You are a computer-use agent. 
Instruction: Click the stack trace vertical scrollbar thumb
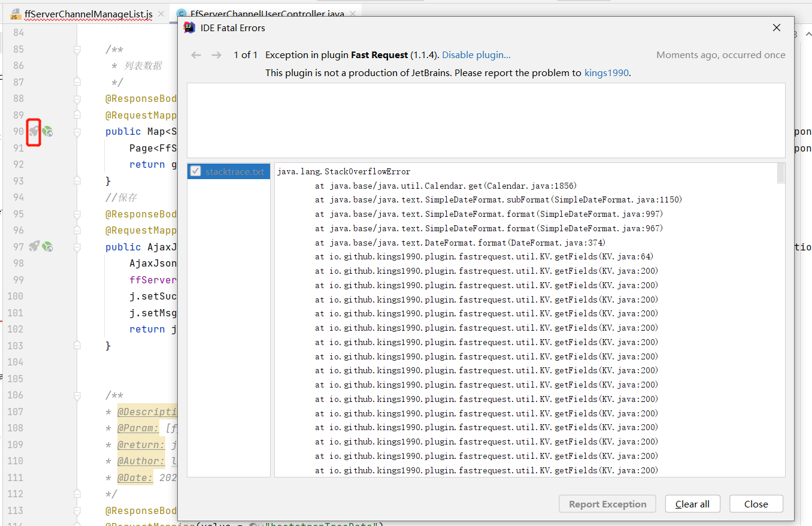pyautogui.click(x=780, y=173)
